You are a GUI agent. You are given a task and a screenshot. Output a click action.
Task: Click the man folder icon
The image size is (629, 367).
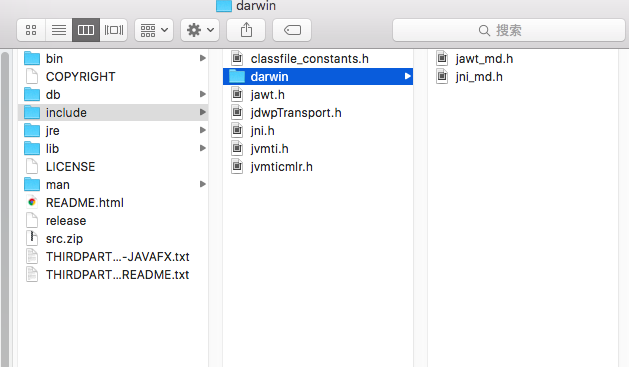tap(32, 185)
